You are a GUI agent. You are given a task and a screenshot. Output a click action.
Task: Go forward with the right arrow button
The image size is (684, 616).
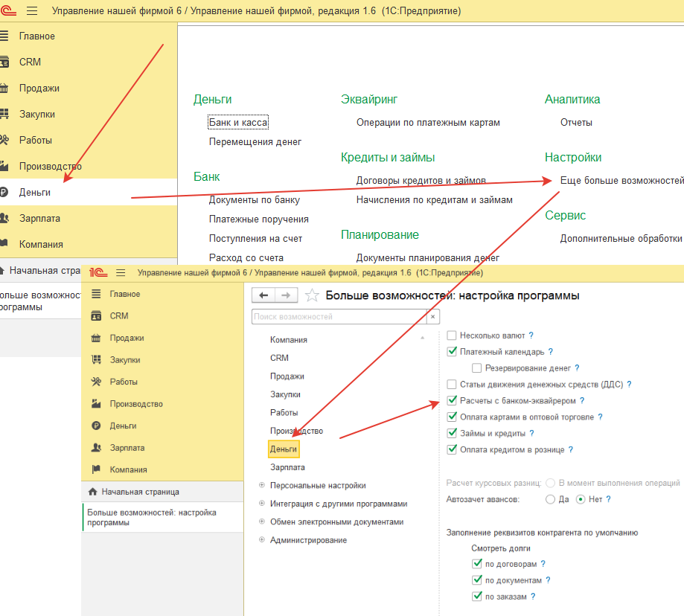click(x=286, y=295)
